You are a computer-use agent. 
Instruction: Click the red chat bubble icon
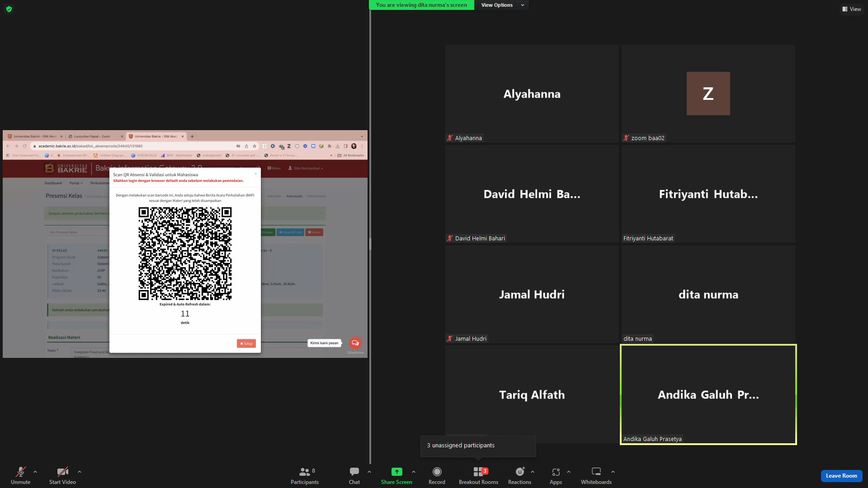coord(355,343)
